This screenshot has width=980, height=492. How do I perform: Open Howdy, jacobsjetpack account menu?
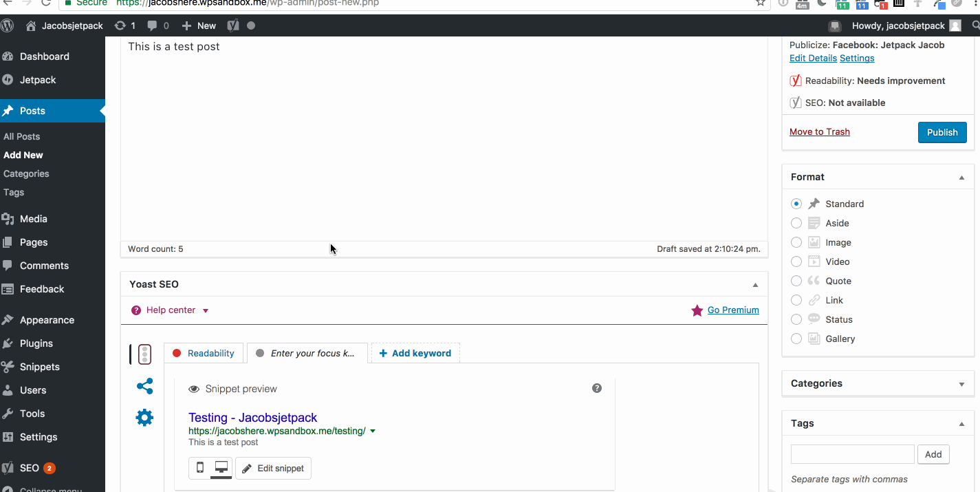pos(906,25)
